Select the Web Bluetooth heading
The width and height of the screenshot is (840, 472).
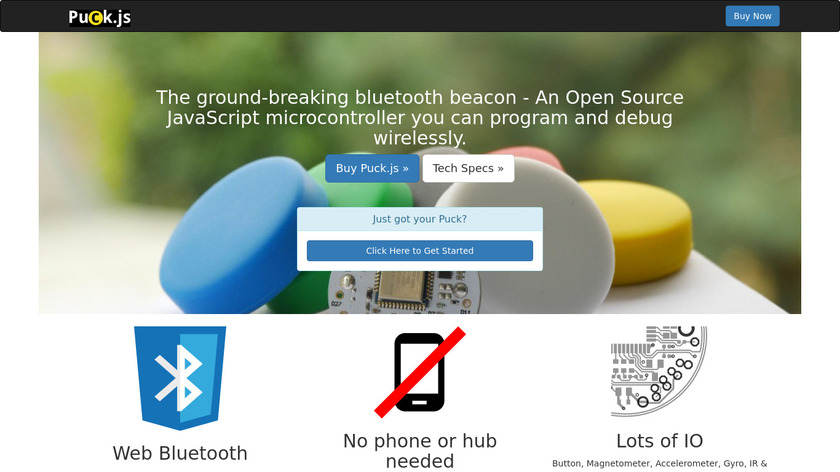pyautogui.click(x=180, y=453)
